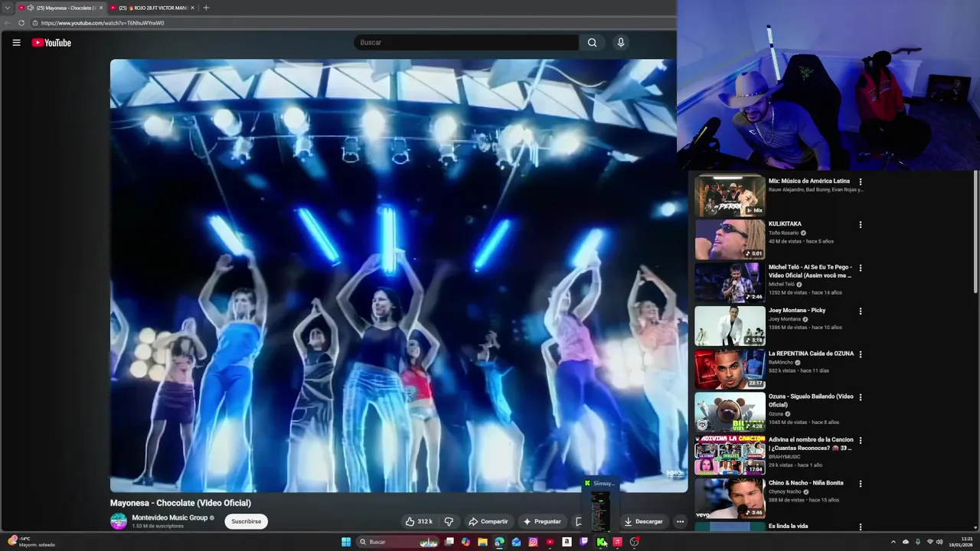Open Task View from taskbar

point(449,542)
